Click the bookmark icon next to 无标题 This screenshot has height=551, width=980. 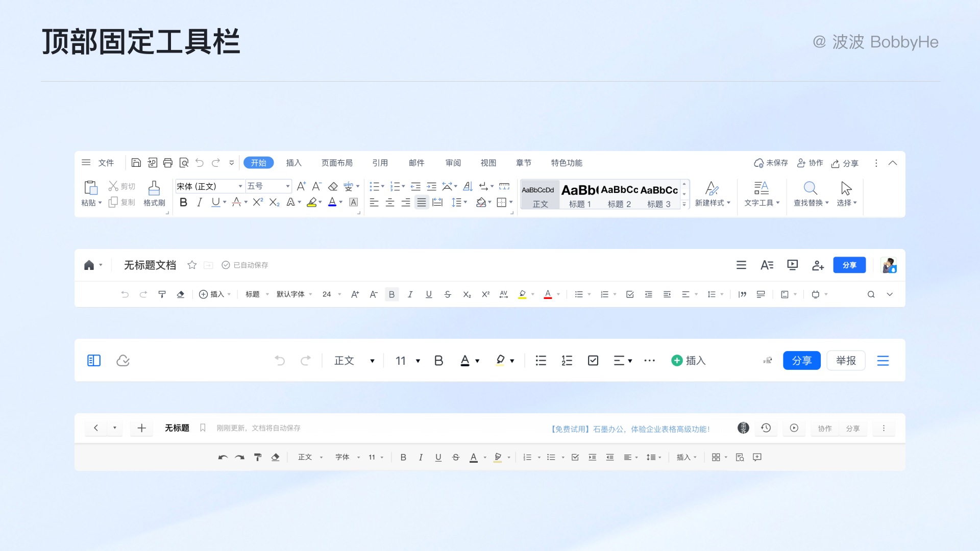click(x=203, y=428)
